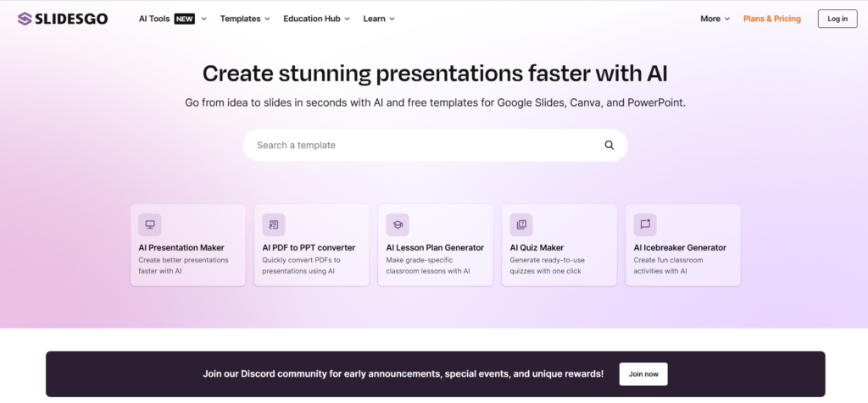This screenshot has height=403, width=868.
Task: Click the Discord community announcement text
Action: click(x=403, y=374)
